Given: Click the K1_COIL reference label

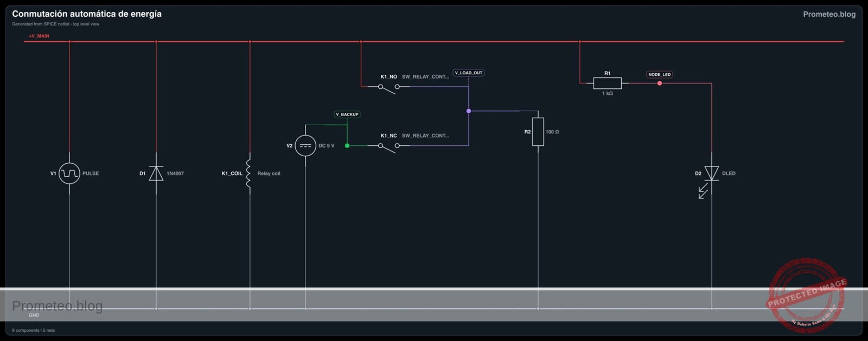Looking at the screenshot, I should 232,173.
